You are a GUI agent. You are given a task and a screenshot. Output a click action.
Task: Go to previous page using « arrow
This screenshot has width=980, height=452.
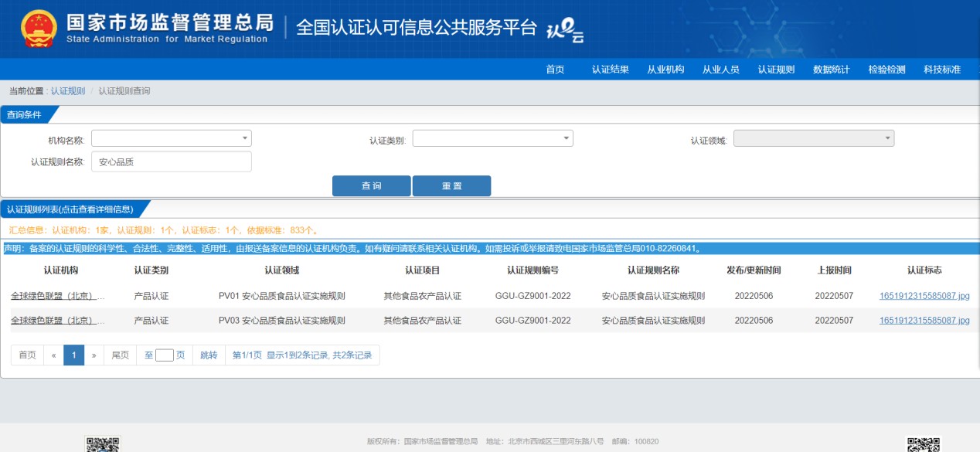(53, 355)
